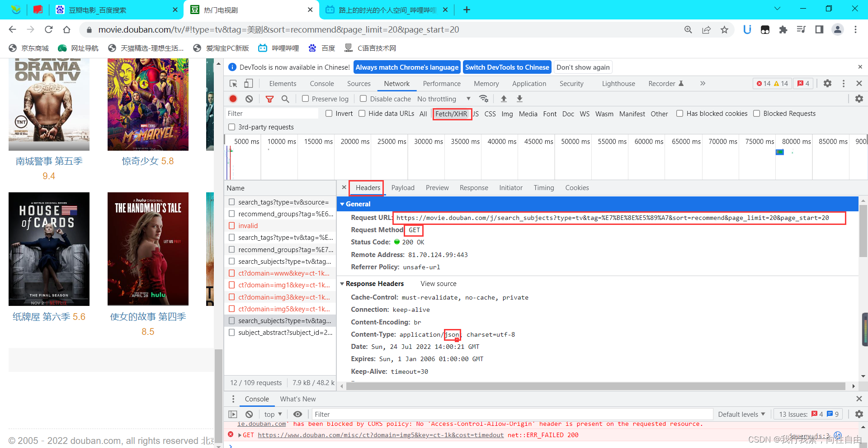868x448 pixels.
Task: Enable Preserve log checkbox
Action: point(306,99)
